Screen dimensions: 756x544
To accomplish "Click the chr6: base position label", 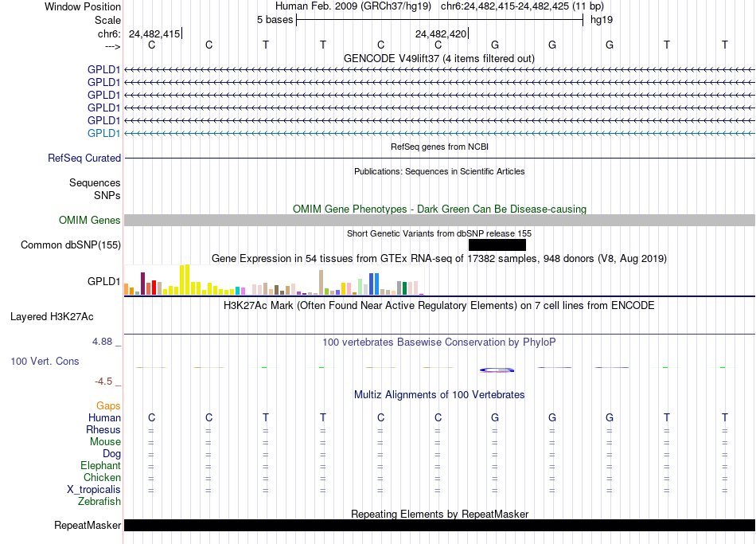I will [109, 33].
